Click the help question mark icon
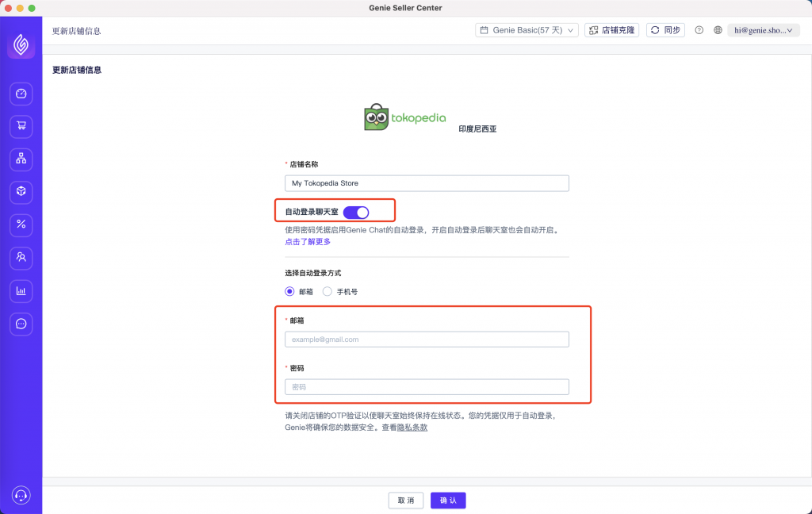Image resolution: width=812 pixels, height=514 pixels. (x=699, y=30)
